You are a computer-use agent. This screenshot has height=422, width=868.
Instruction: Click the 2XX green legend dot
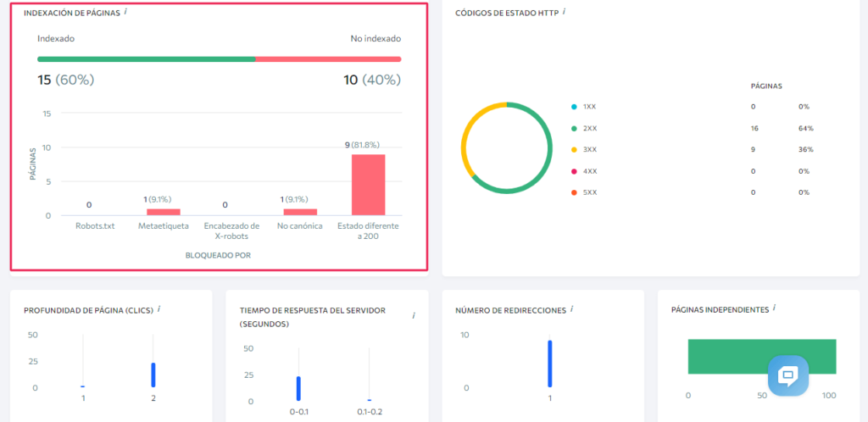click(574, 128)
